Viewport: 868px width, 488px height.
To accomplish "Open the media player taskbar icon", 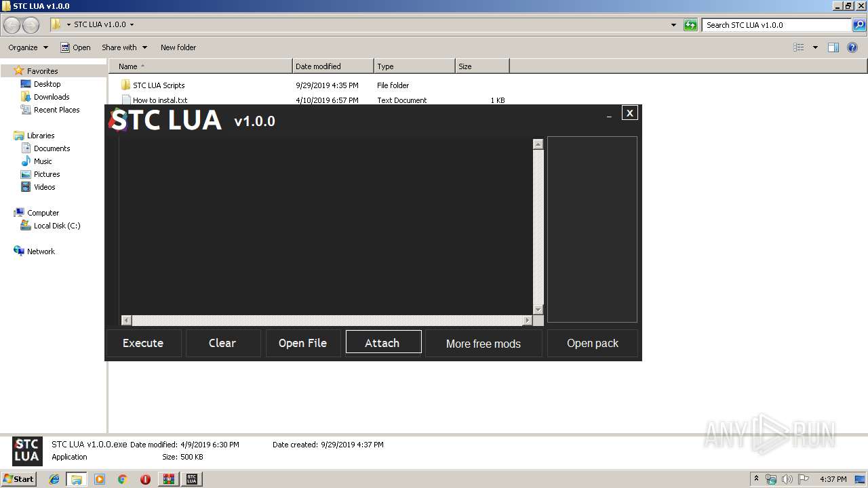I will [100, 479].
